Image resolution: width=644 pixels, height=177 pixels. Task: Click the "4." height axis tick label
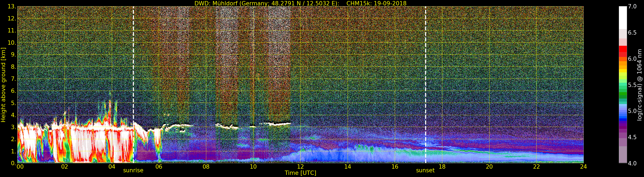coord(14,115)
